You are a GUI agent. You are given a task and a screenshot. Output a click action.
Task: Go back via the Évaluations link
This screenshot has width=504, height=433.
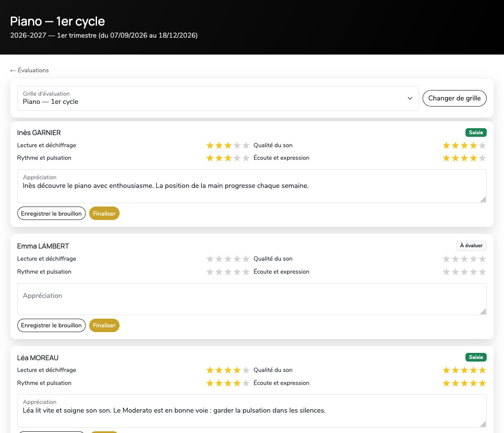pos(29,71)
